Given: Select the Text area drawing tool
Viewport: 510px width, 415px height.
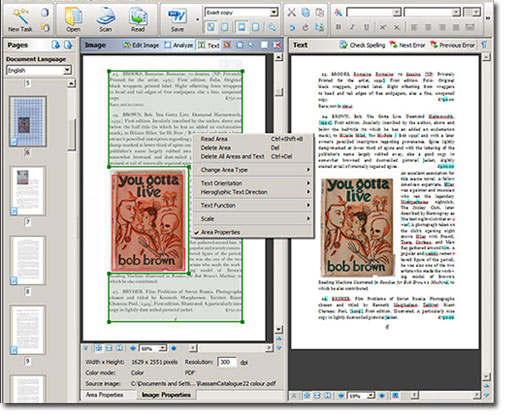Looking at the screenshot, I should coord(209,45).
